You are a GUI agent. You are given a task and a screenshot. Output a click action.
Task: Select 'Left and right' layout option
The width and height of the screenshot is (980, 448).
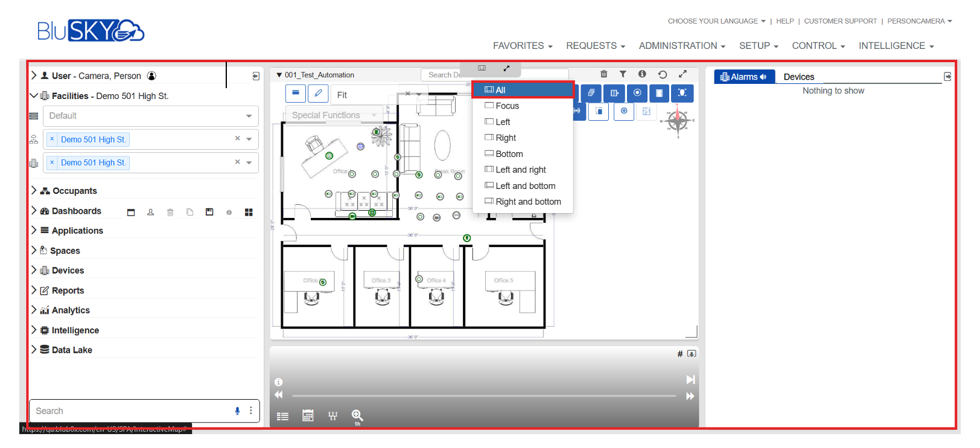520,170
